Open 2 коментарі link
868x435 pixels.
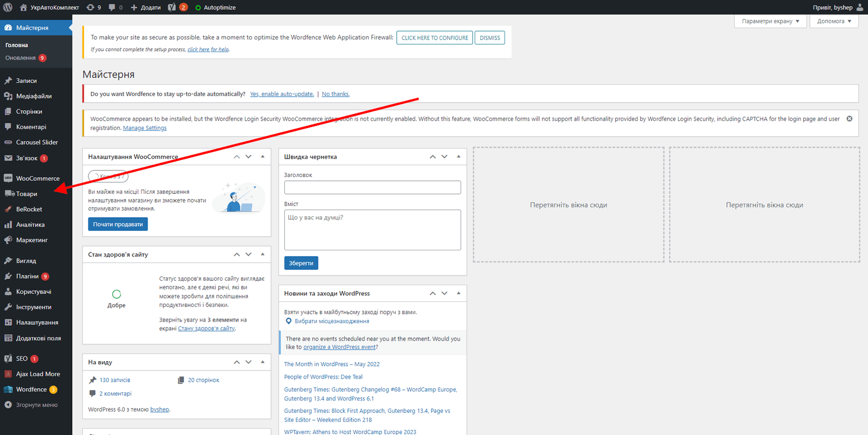pyautogui.click(x=115, y=394)
